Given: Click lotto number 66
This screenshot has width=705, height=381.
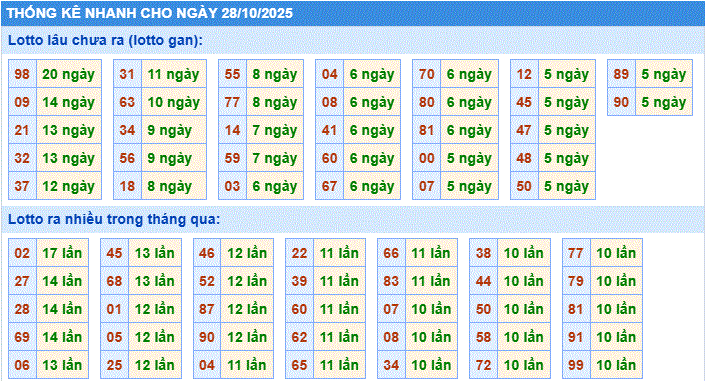Looking at the screenshot, I should pos(391,253).
